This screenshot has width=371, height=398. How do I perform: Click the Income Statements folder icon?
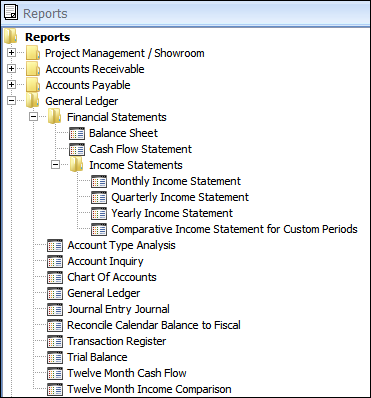click(x=77, y=165)
